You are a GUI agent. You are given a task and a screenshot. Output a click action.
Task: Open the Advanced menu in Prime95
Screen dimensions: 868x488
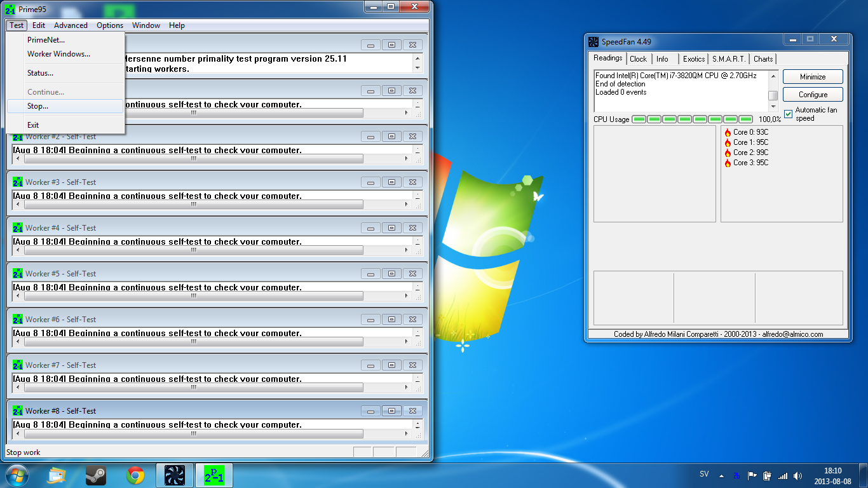tap(71, 25)
